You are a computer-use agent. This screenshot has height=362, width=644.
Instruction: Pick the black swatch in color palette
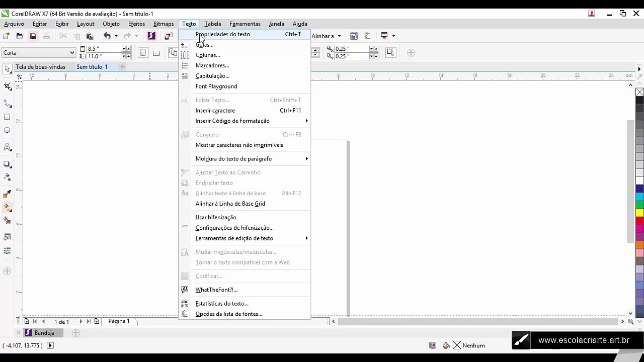tap(639, 101)
